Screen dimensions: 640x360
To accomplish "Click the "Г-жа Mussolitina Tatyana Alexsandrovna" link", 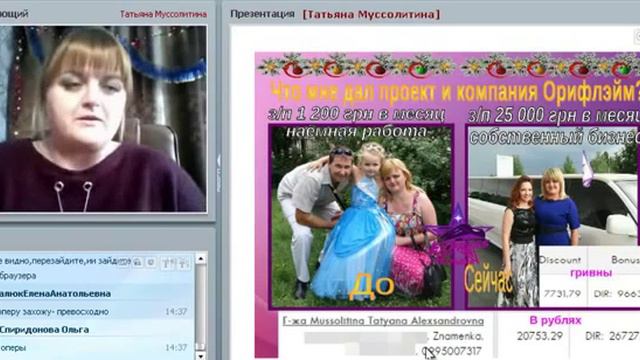I will [x=383, y=321].
